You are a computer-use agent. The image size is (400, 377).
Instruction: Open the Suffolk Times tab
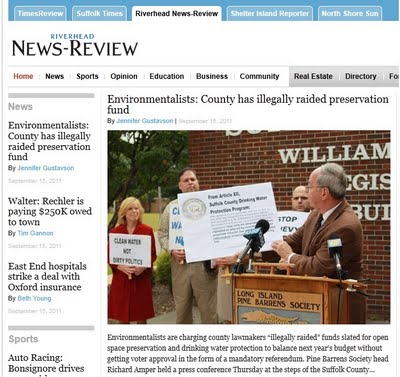tap(99, 14)
